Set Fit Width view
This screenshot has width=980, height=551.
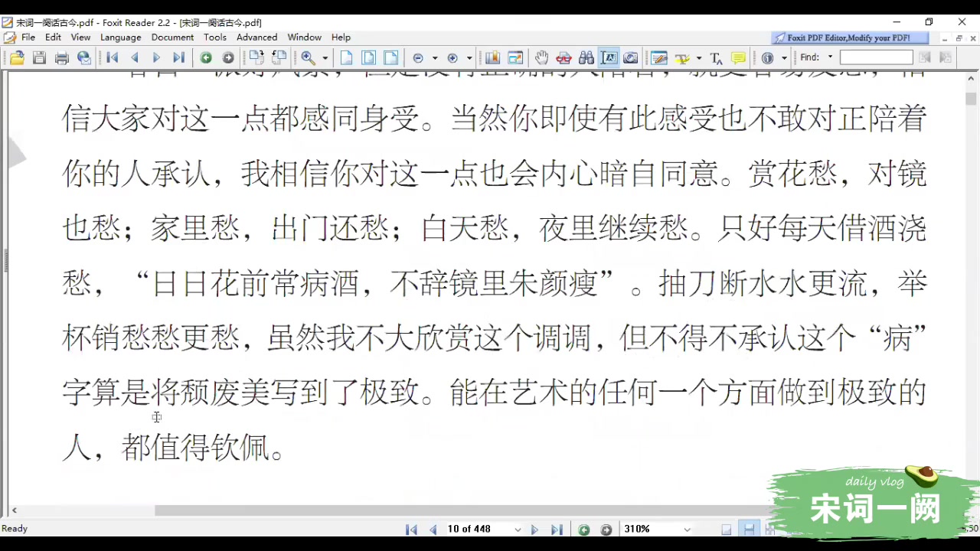(390, 57)
